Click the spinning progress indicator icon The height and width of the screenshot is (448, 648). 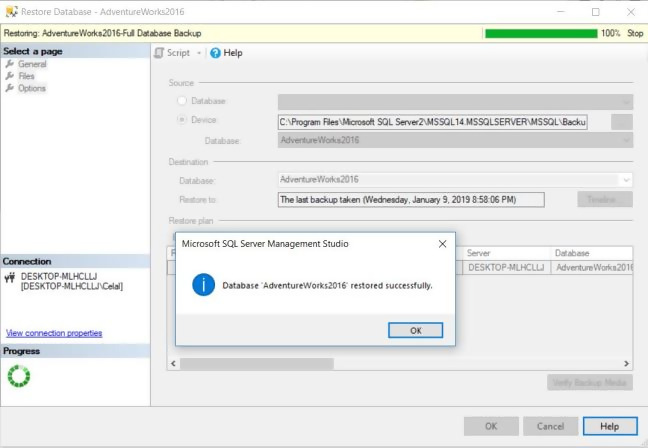19,376
